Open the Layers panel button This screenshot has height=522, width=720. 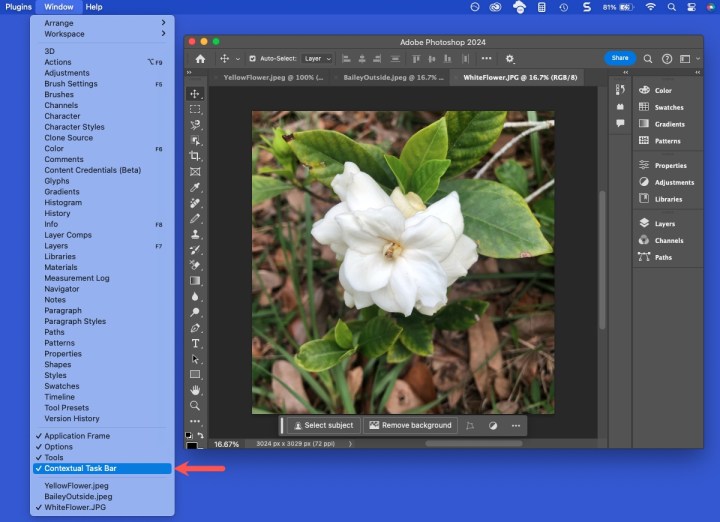(x=658, y=224)
